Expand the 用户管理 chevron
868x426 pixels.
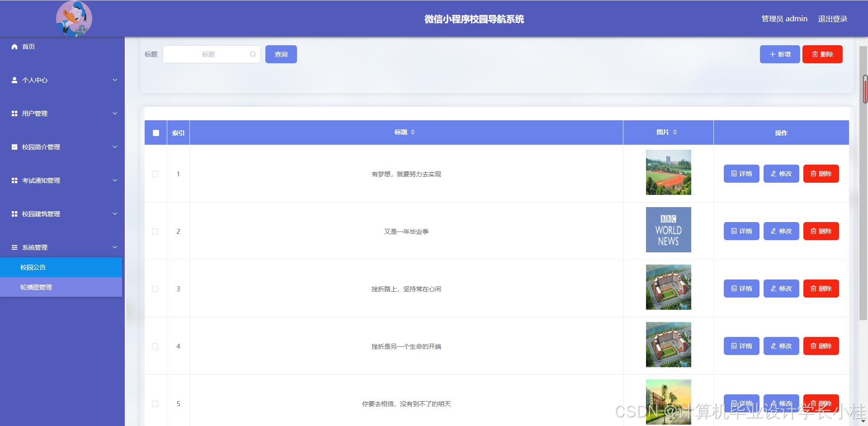pyautogui.click(x=115, y=114)
